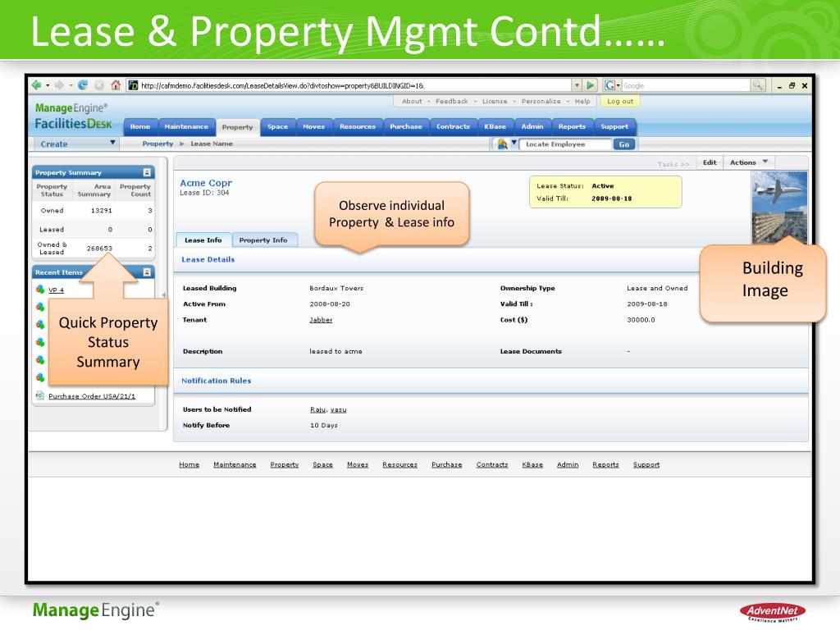Click the footer Home link

189,464
